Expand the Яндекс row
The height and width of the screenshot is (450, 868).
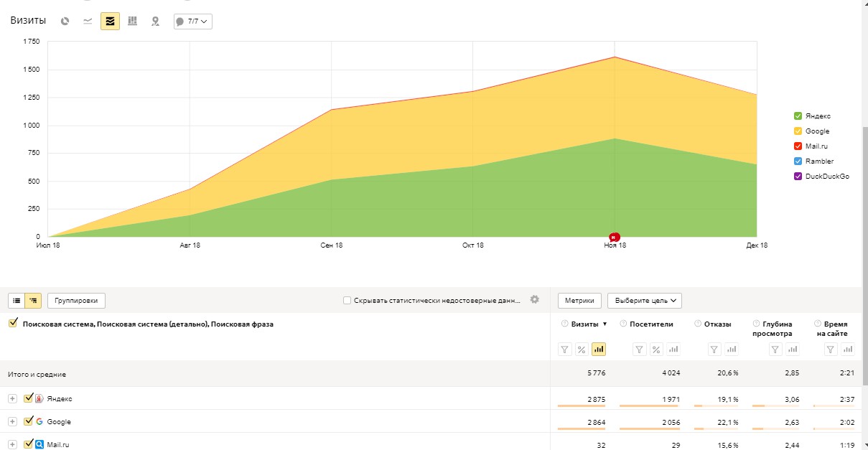[12, 398]
